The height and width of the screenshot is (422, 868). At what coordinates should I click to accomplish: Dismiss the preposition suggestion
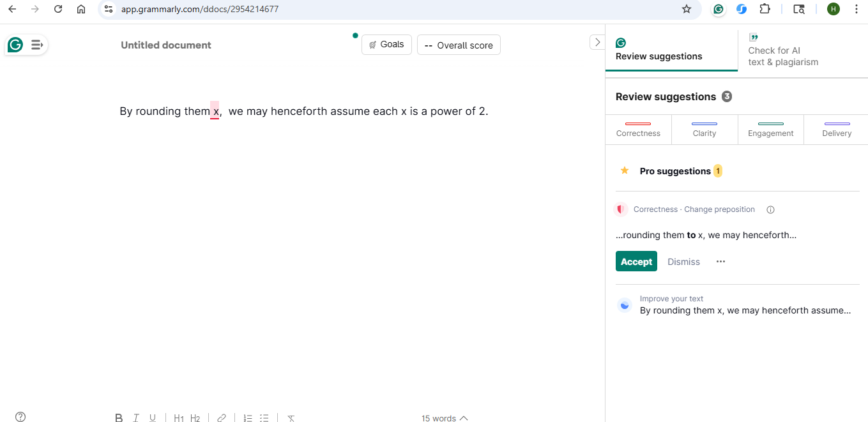(x=683, y=262)
